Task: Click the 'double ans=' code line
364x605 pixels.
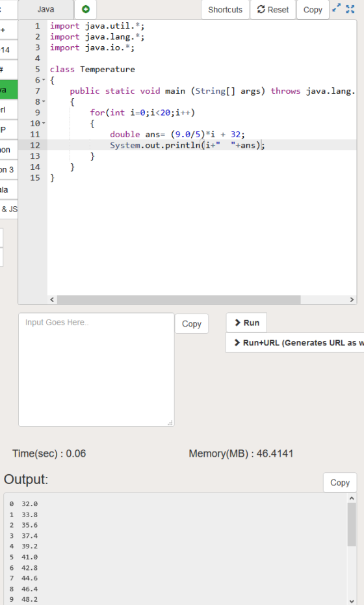Action: tap(177, 134)
